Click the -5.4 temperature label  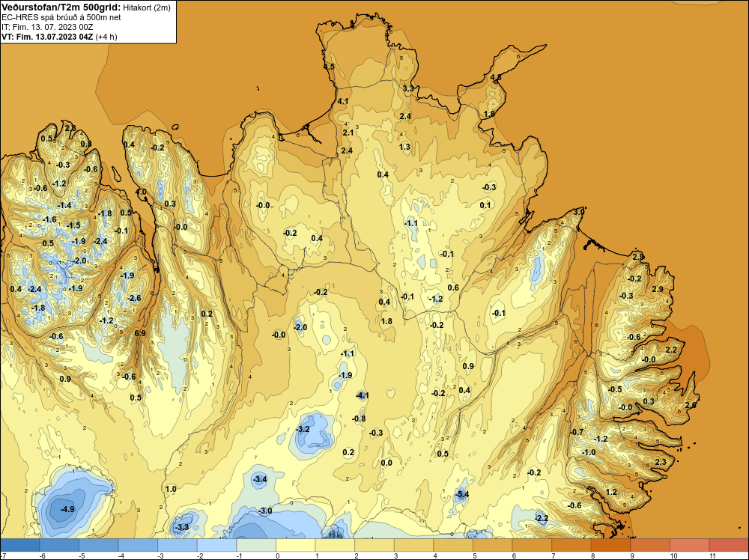[461, 494]
